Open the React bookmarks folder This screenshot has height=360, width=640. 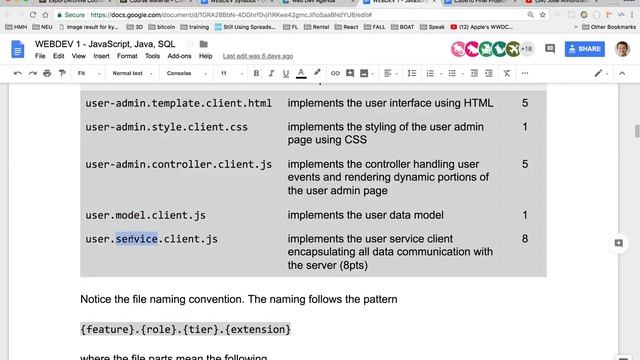click(x=346, y=27)
